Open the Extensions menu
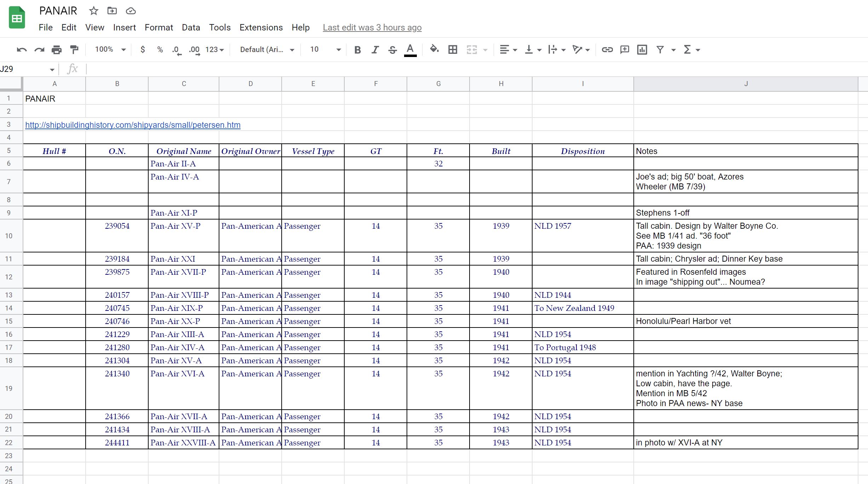Screen dimensions: 868x484 [x=261, y=28]
